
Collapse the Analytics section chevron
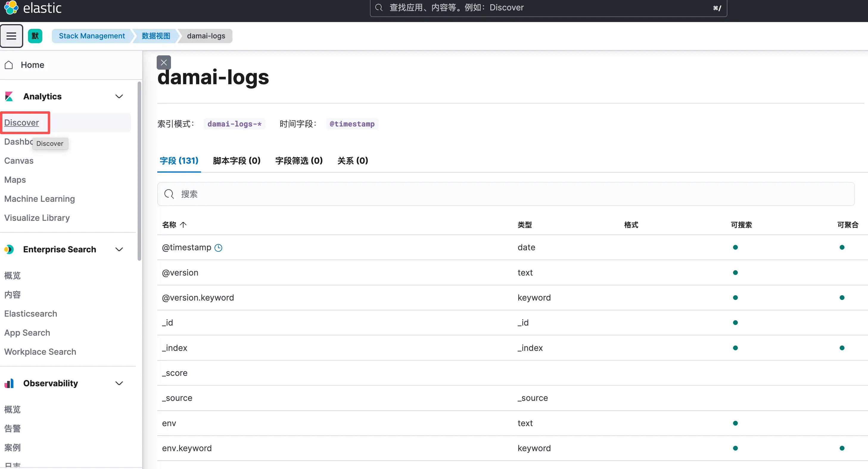(x=119, y=96)
